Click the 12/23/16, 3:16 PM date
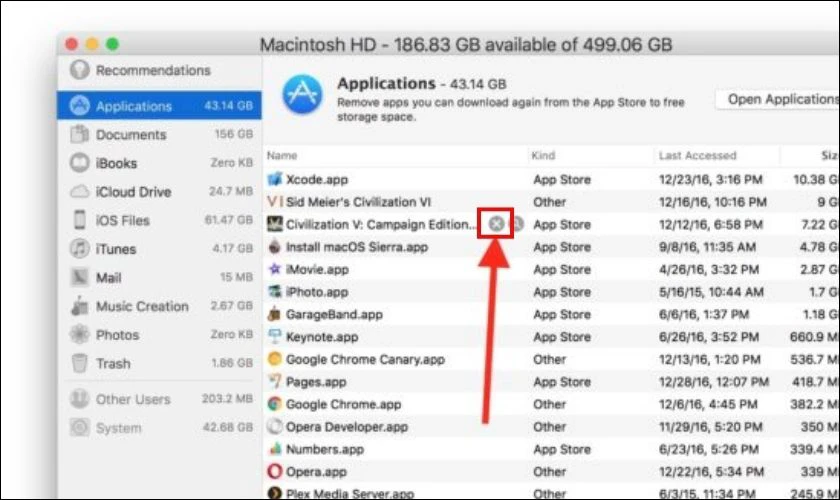The width and height of the screenshot is (840, 500). point(710,180)
